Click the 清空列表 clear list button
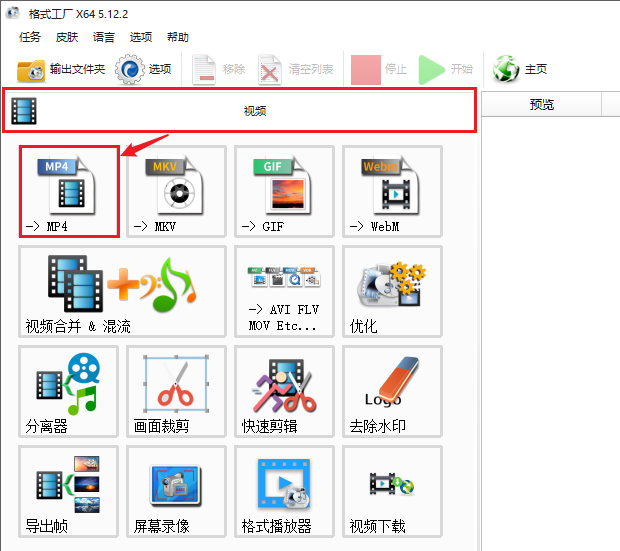Screen dimensions: 620x551 (x=296, y=70)
